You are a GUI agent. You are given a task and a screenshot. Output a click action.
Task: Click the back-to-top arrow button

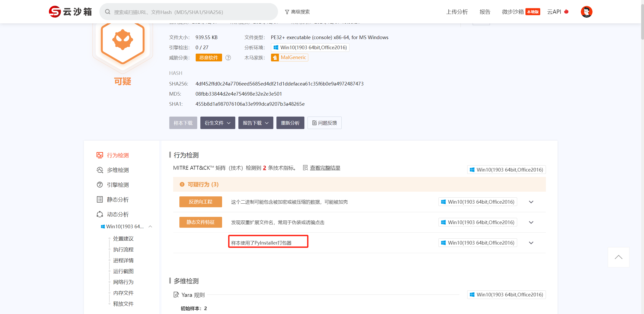618,257
